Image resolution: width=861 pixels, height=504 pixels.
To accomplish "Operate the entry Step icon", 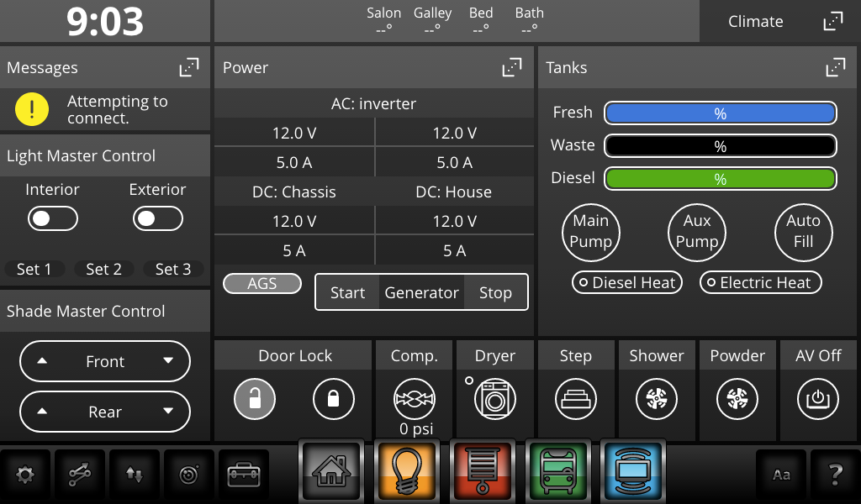I will [x=575, y=399].
